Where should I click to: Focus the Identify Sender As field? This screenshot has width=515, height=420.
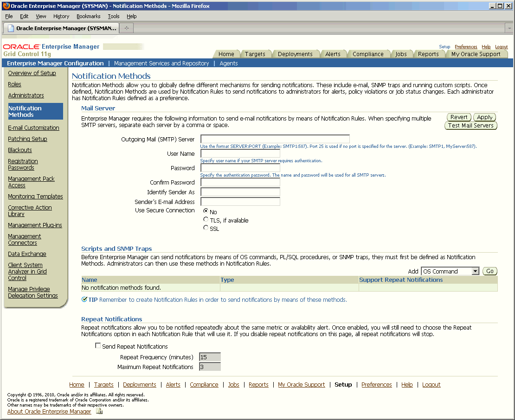point(240,192)
